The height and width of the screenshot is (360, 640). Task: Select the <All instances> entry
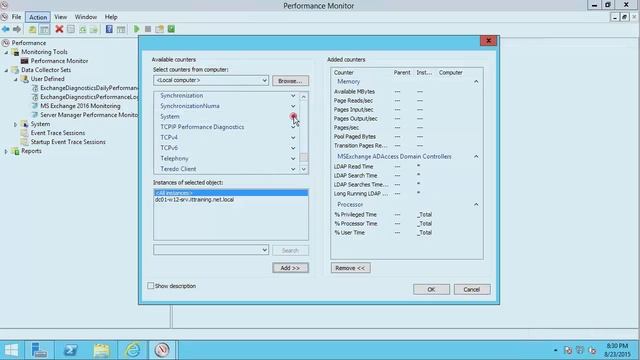tap(231, 193)
